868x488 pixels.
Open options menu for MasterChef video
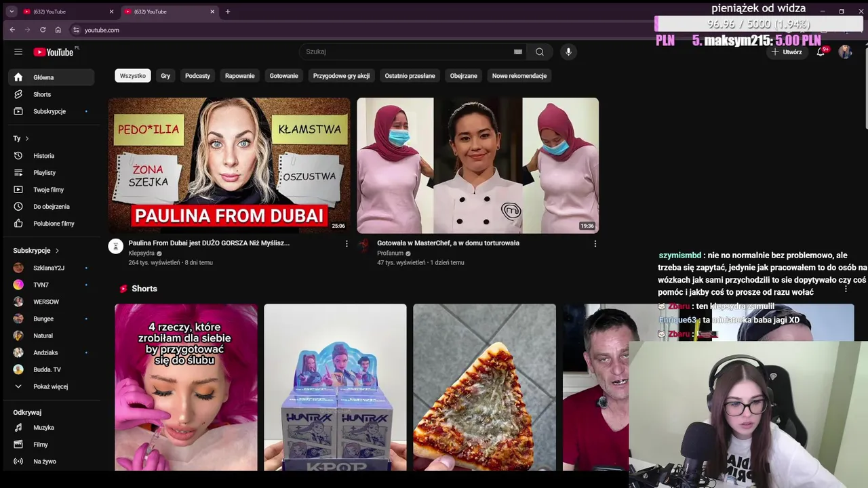point(595,243)
